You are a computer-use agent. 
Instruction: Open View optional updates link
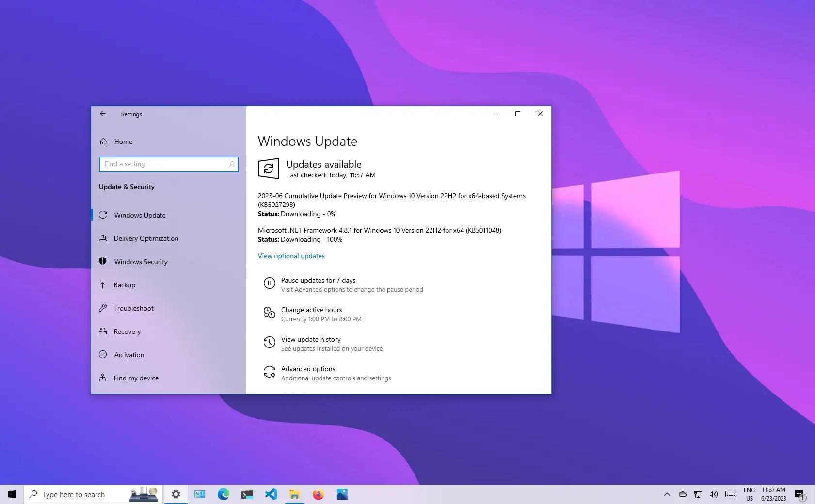click(x=291, y=256)
